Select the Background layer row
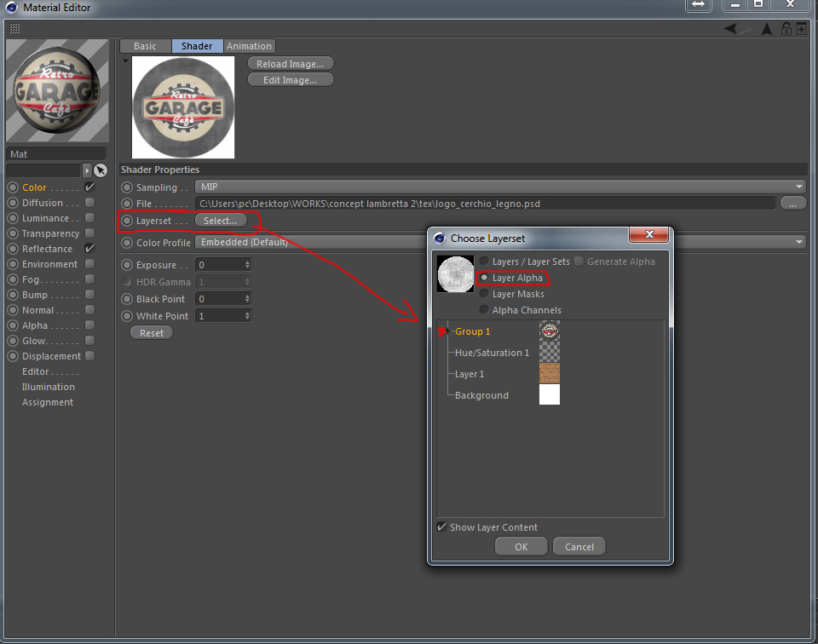 click(x=481, y=395)
